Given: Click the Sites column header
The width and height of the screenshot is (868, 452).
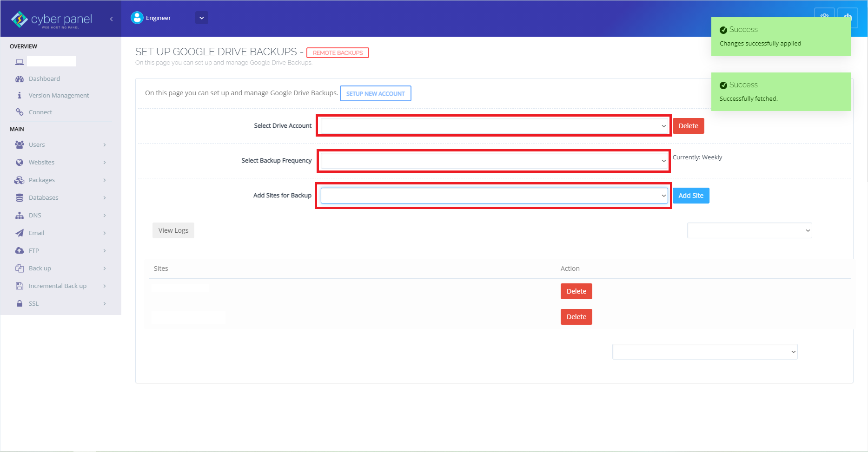Looking at the screenshot, I should pyautogui.click(x=161, y=269).
